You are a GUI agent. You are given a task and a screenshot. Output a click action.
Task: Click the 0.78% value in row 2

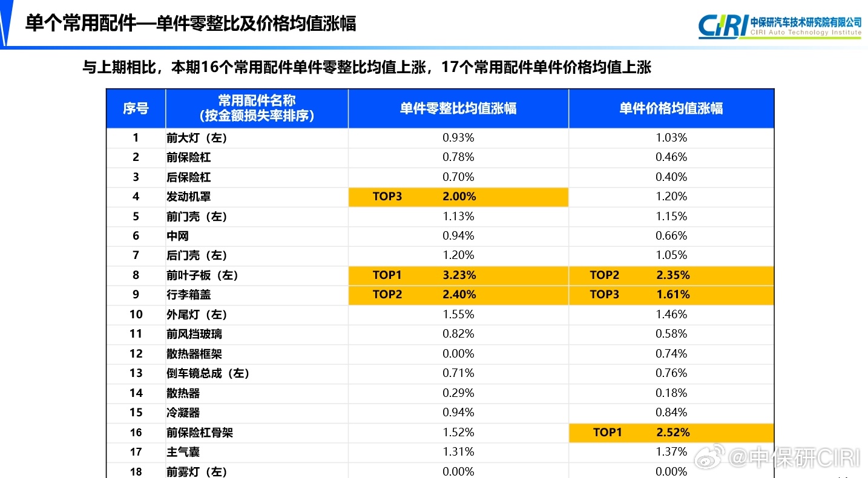[458, 157]
